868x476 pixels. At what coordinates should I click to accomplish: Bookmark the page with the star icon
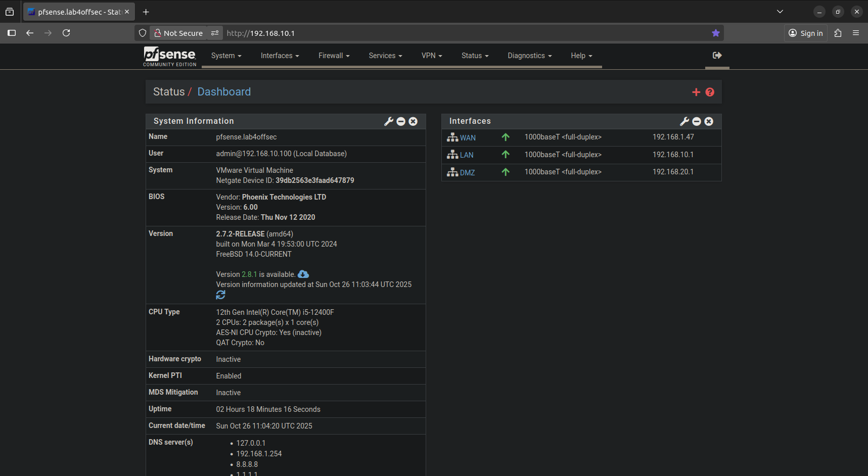(x=715, y=33)
